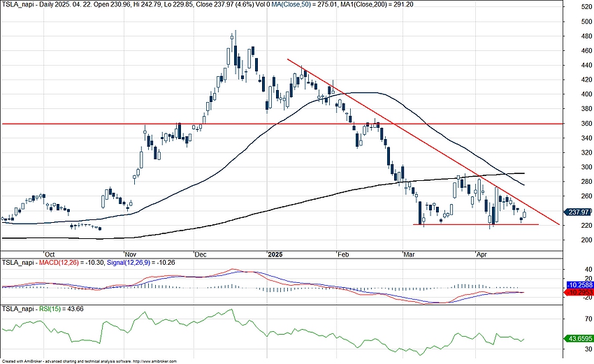The height and width of the screenshot is (364, 594).
Task: Click the 200 price axis label
Action: tap(586, 240)
